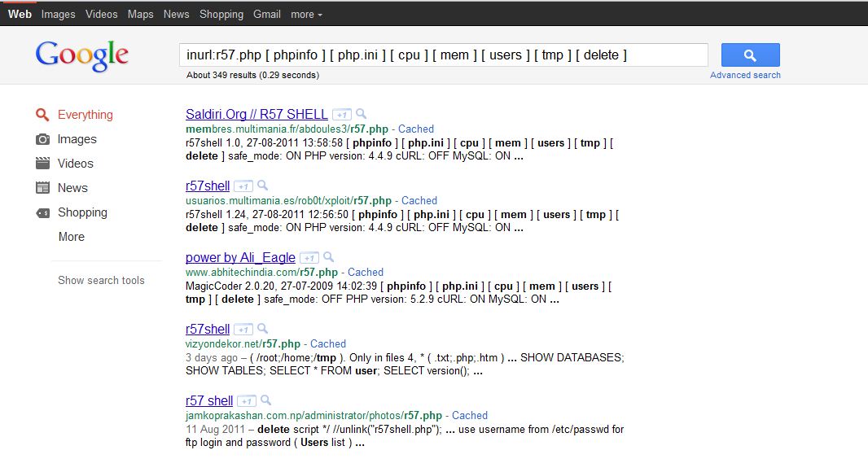Open 'power by Ali_Eagle' result
The image size is (868, 459).
(x=240, y=258)
